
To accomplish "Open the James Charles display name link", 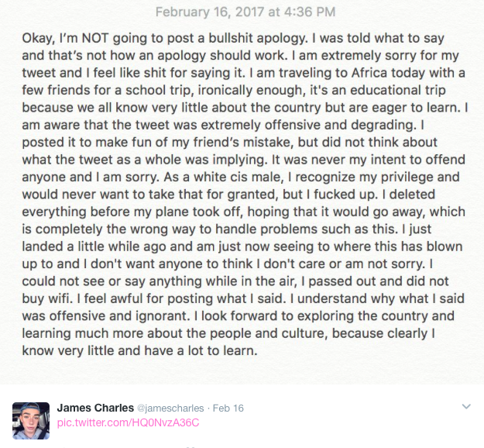I will tap(95, 408).
